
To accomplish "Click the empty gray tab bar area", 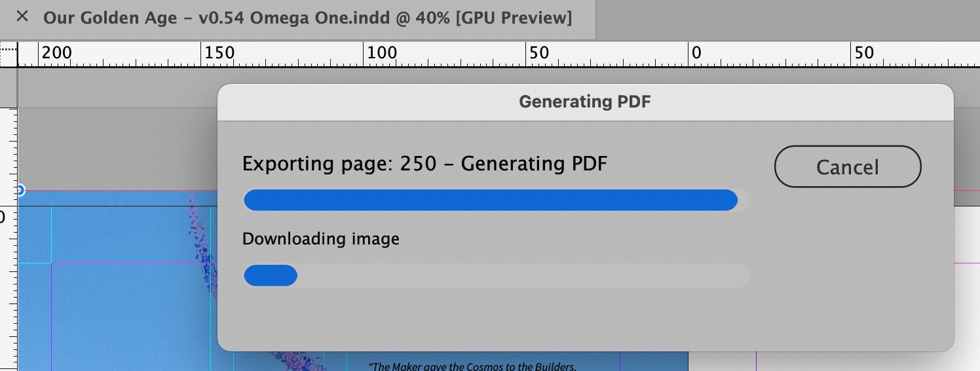I will 786,18.
